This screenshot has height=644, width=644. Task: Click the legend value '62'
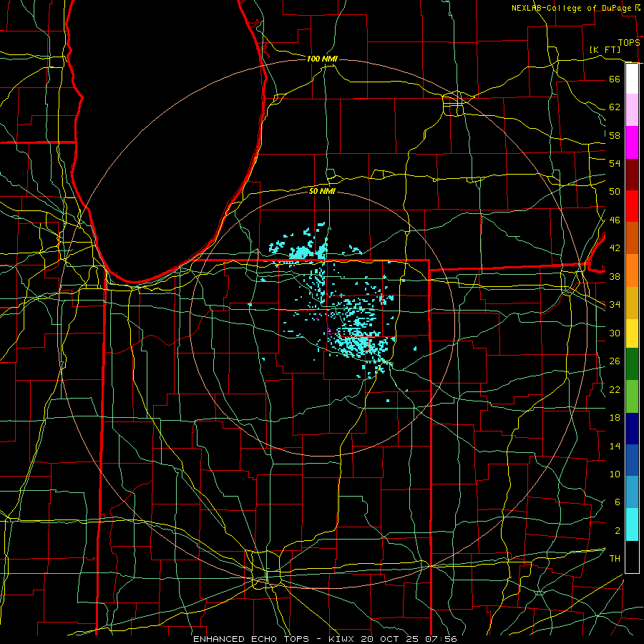coord(615,107)
